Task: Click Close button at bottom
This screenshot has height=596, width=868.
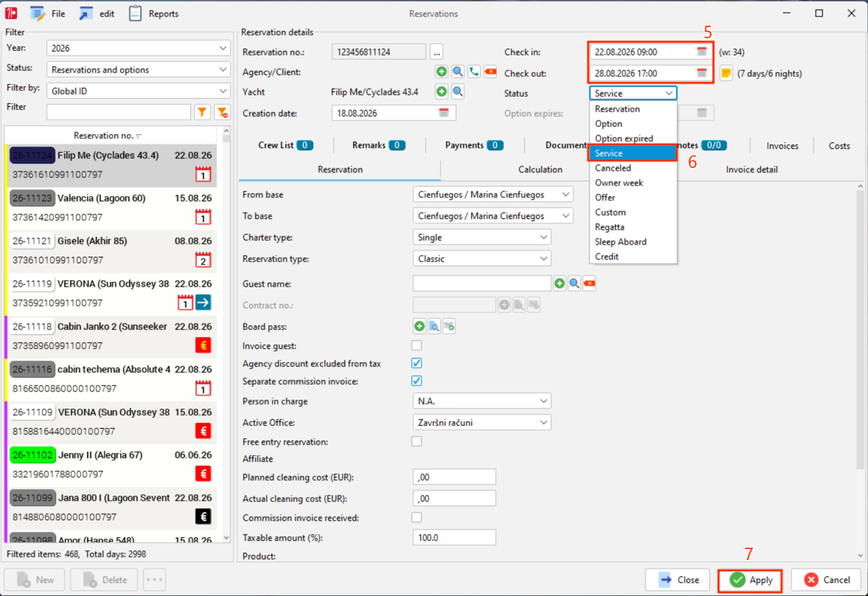Action: pos(678,580)
